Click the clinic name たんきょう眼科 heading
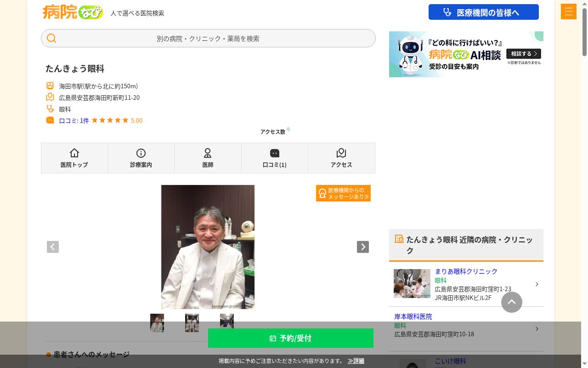Screen dimensions: 588x368 (75, 69)
